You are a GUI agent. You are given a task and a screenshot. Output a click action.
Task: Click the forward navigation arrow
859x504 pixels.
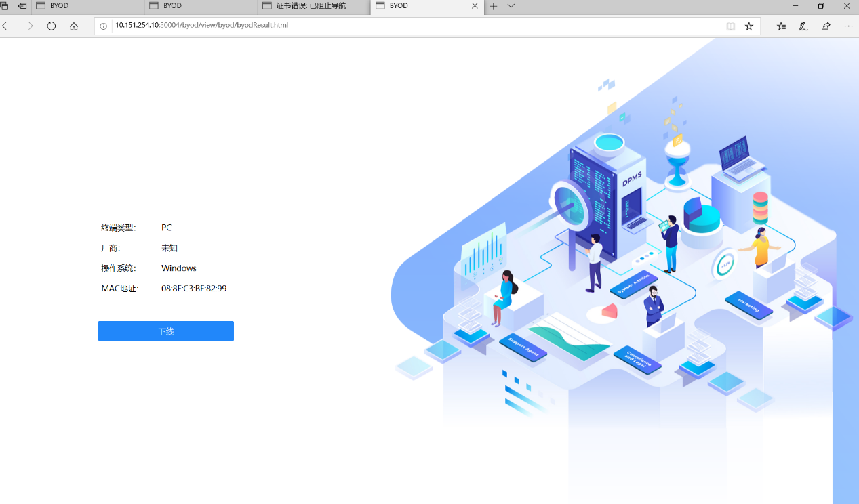tap(28, 26)
